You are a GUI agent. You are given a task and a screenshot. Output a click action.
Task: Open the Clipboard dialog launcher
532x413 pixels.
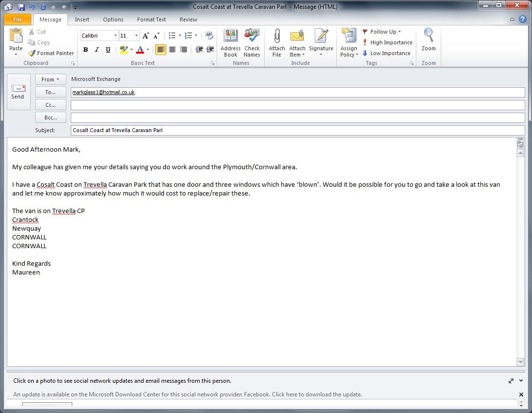tap(73, 63)
